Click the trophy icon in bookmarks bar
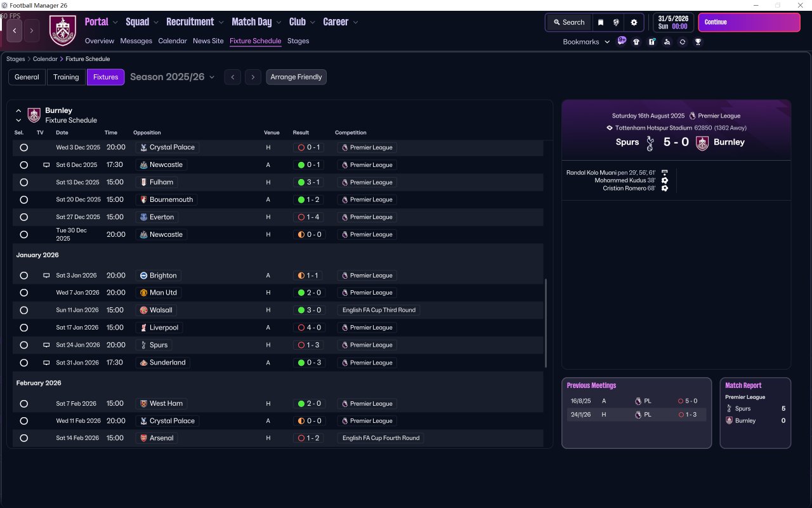 [698, 42]
